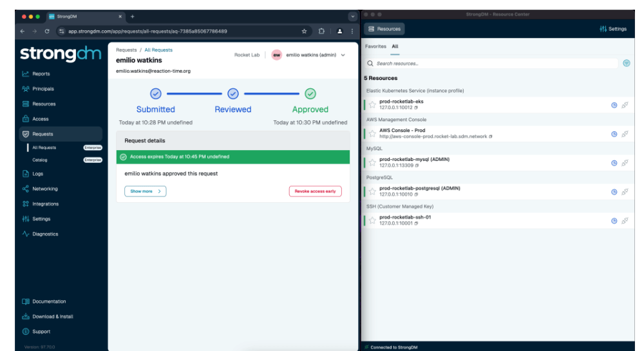Screen dimensions: 644x351
Task: Click the clock icon for prod-rocketlab-eks
Action: point(614,106)
